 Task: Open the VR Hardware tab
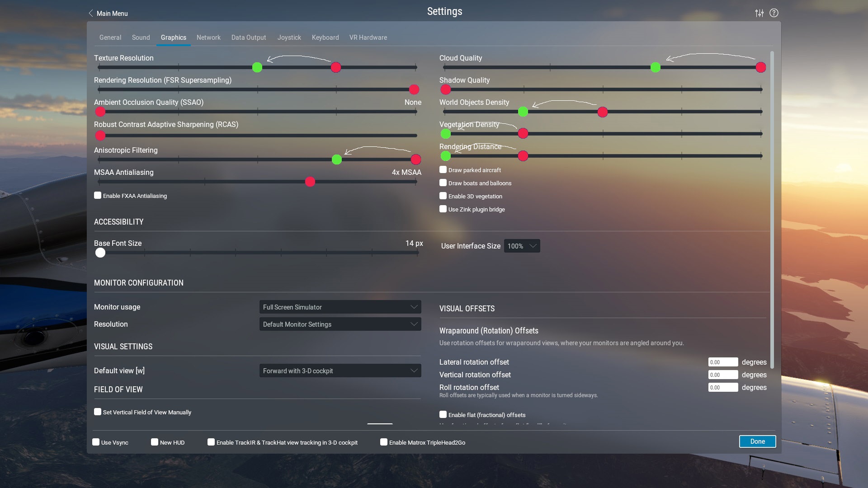tap(368, 38)
